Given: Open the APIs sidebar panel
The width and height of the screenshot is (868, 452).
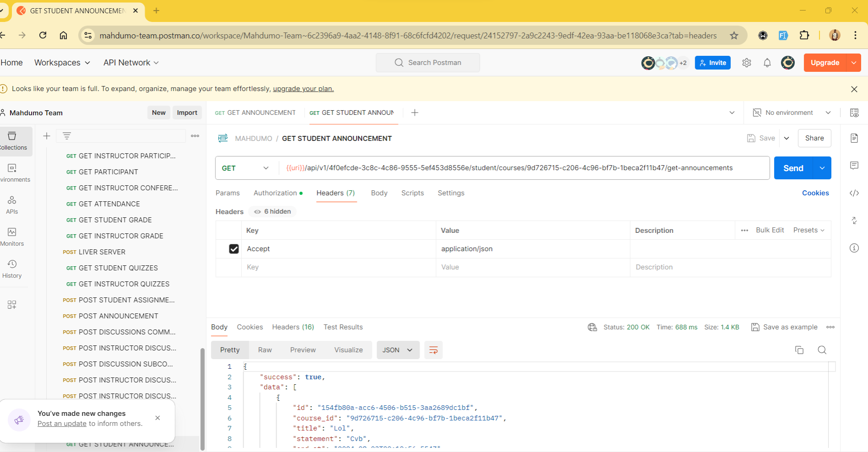Looking at the screenshot, I should [x=12, y=205].
